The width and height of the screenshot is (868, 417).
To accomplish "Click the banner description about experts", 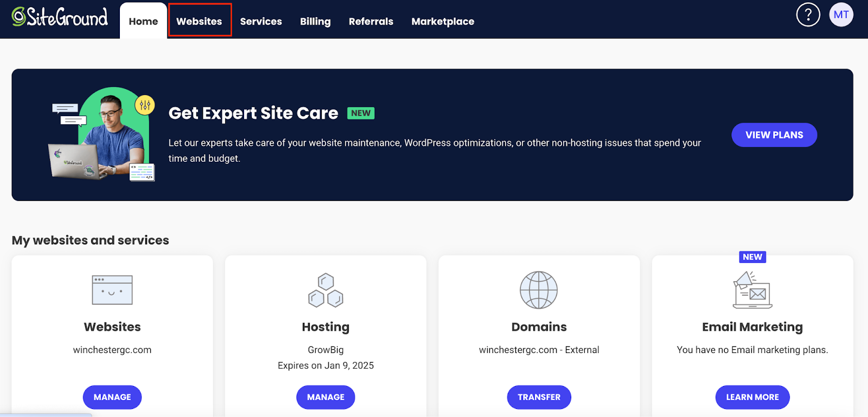I will coord(435,150).
